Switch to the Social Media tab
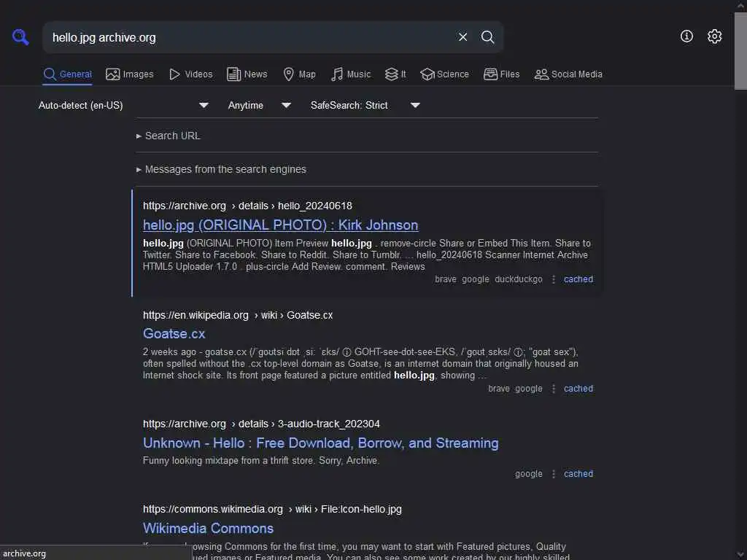Viewport: 747px width, 560px height. (568, 74)
